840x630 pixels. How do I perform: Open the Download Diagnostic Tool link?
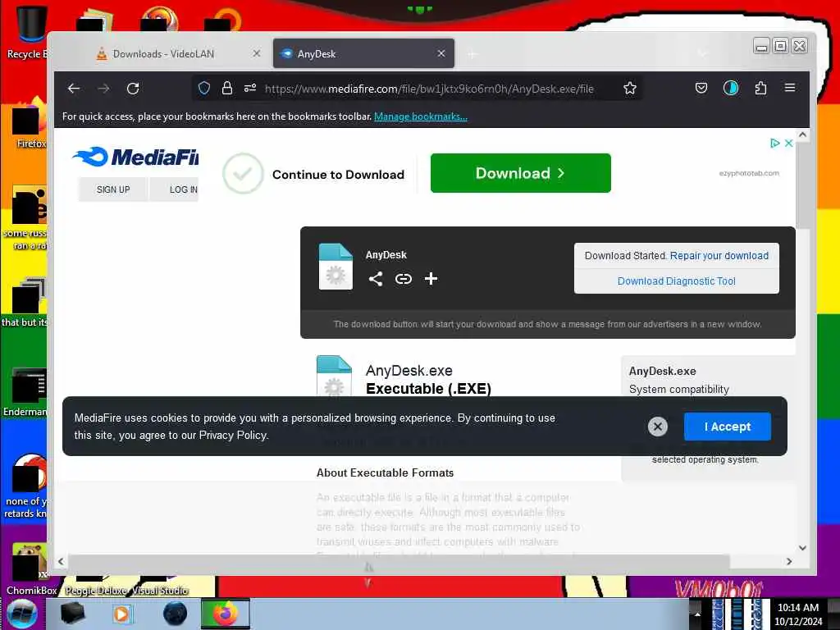[x=676, y=281]
